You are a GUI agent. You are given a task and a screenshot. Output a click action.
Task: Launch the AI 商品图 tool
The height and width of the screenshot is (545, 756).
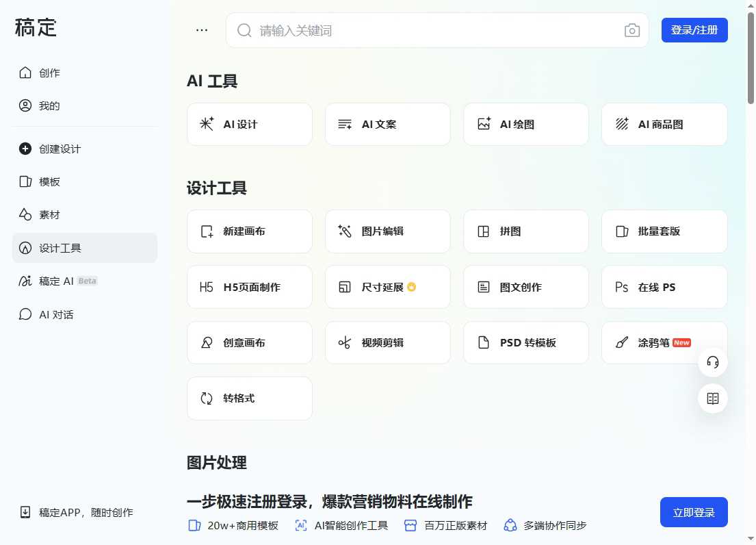point(664,124)
